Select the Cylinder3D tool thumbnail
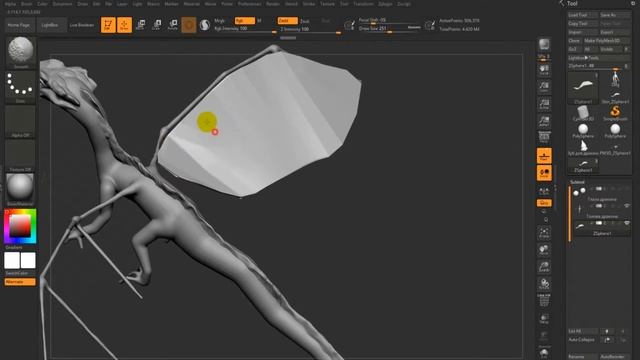 [583, 113]
